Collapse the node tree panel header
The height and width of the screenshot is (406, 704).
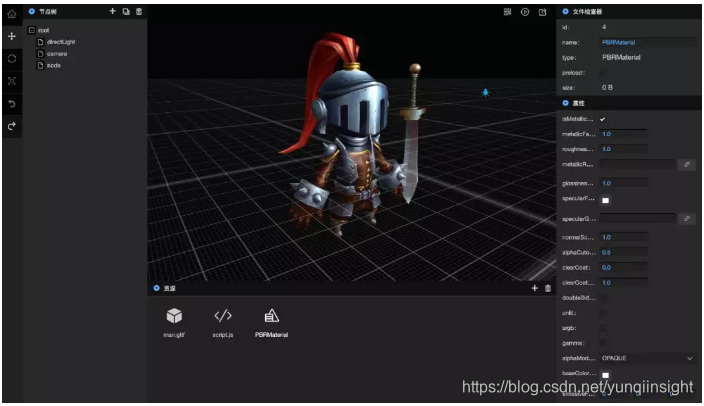(x=32, y=11)
